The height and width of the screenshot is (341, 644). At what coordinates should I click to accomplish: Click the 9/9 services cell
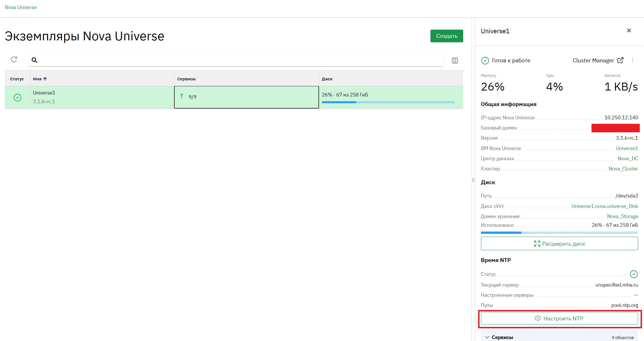click(247, 97)
